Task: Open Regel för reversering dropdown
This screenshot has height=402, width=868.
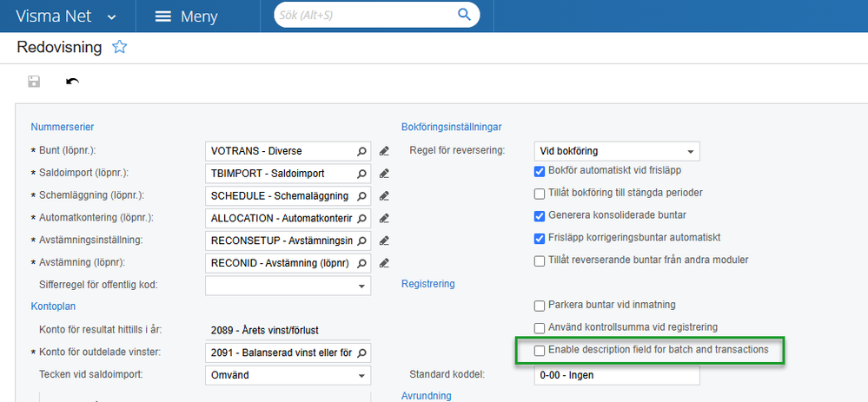Action: tap(690, 152)
